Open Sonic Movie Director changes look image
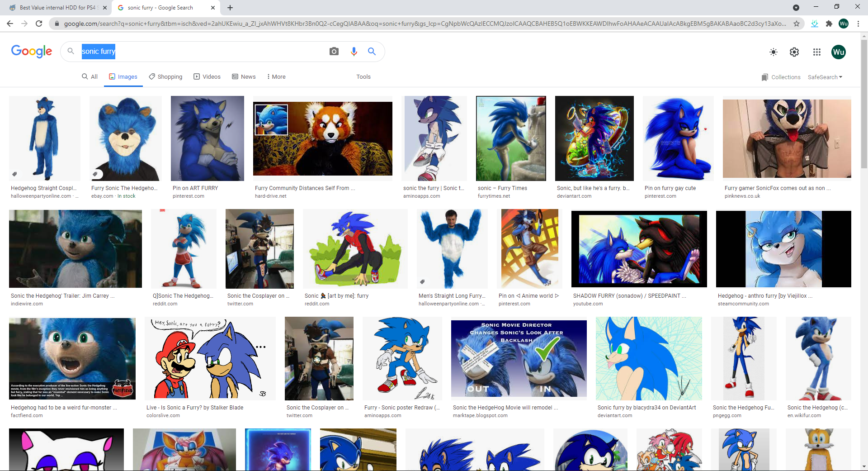 click(x=519, y=359)
